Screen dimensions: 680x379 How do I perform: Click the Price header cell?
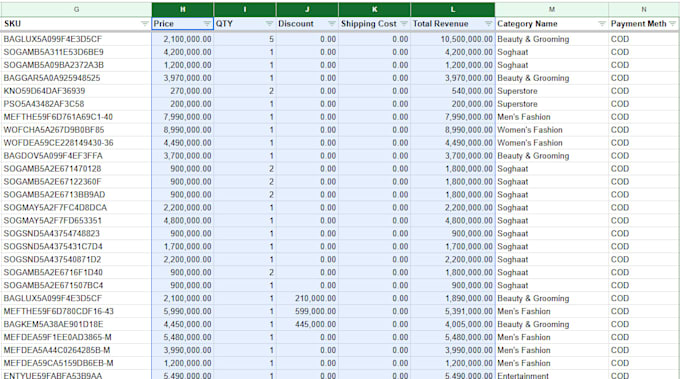point(183,24)
